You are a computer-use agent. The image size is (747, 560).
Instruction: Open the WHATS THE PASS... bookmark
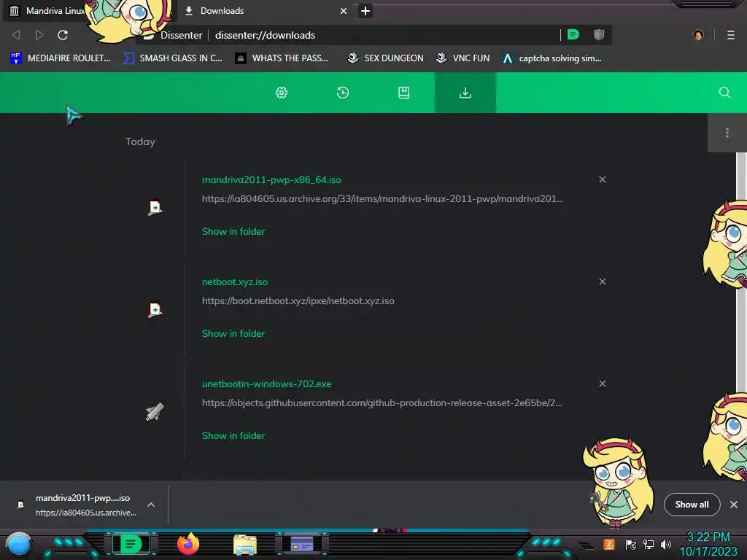pyautogui.click(x=282, y=58)
